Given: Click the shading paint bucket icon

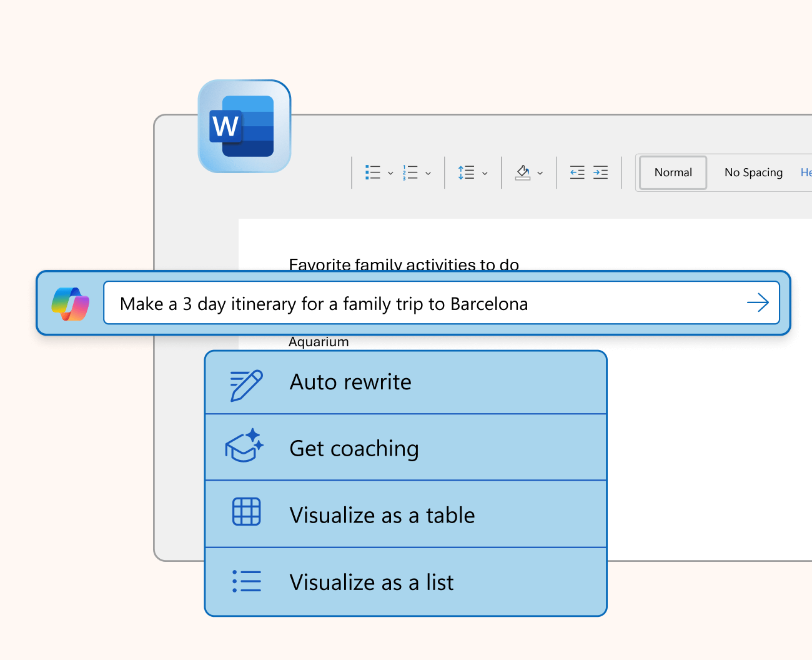Looking at the screenshot, I should [523, 172].
